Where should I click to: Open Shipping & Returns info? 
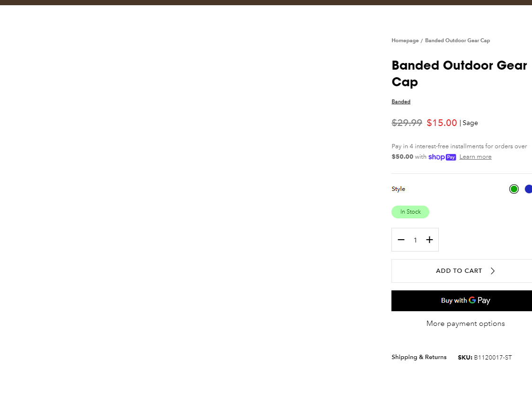(x=419, y=357)
